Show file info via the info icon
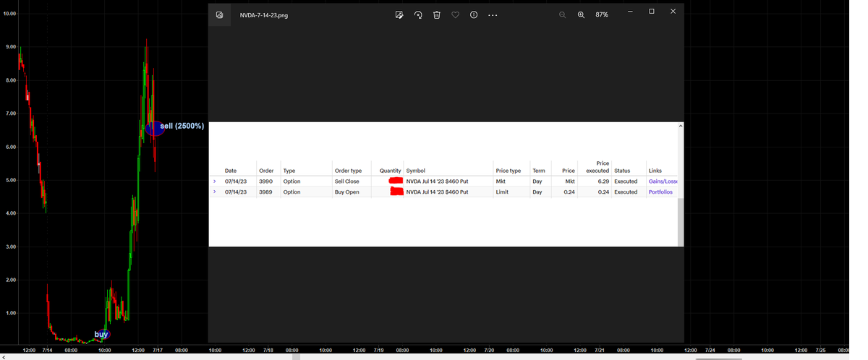The image size is (868, 360). tap(474, 14)
